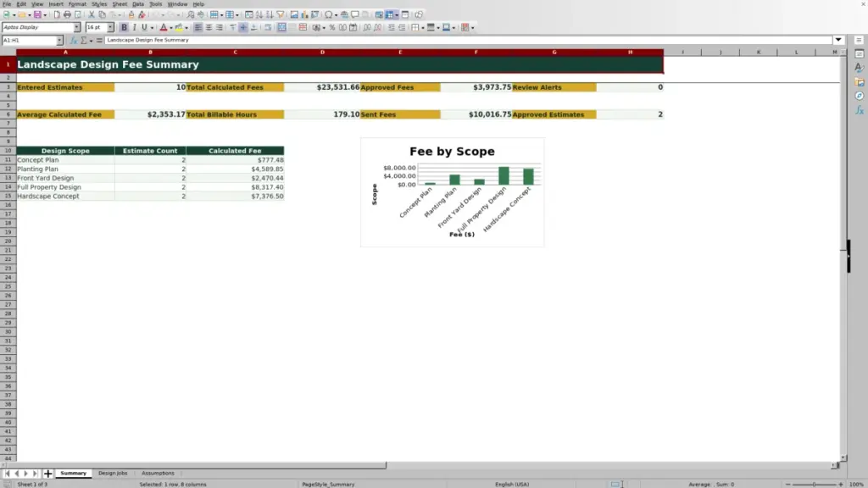The height and width of the screenshot is (488, 868).
Task: Click the Insert Image icon
Action: [x=294, y=14]
